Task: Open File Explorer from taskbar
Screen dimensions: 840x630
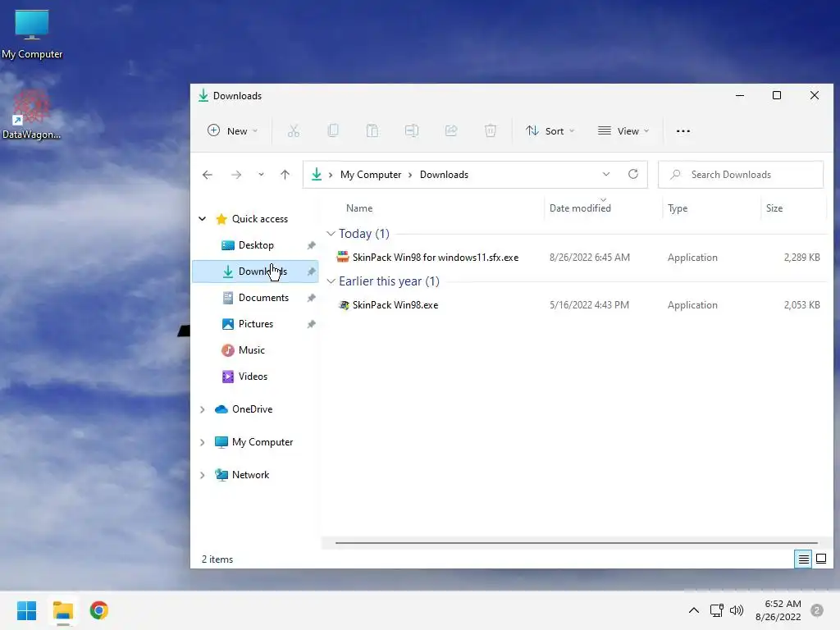Action: [63, 610]
